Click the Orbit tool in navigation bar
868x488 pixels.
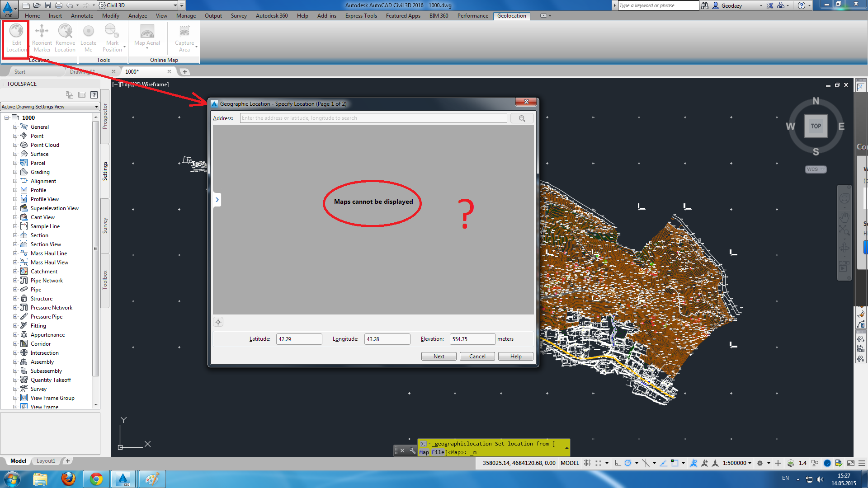844,248
